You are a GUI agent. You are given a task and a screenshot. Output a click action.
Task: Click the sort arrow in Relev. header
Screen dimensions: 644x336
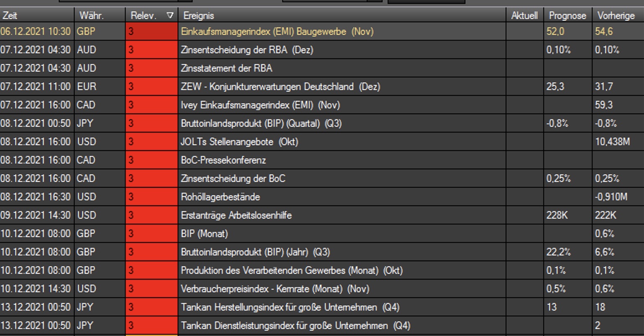point(170,15)
